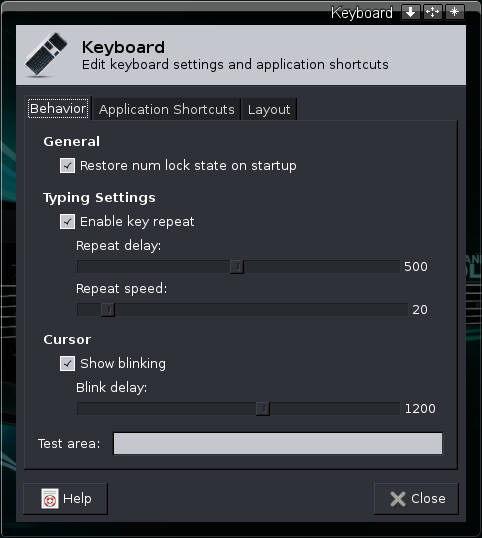Image resolution: width=482 pixels, height=538 pixels.
Task: Click the Keyboard window title text
Action: pyautogui.click(x=362, y=13)
